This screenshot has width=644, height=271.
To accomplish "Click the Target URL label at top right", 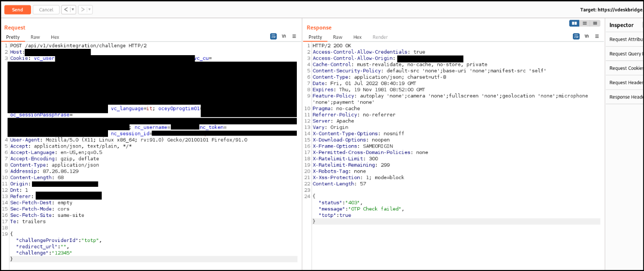I will tap(612, 10).
